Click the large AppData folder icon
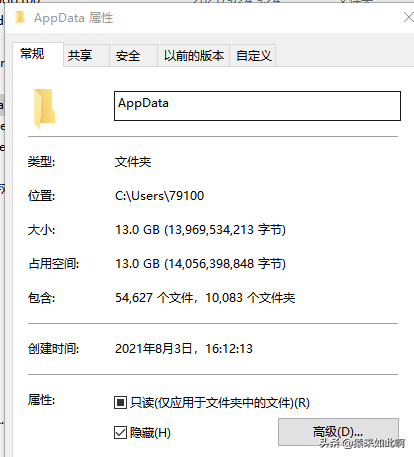Image resolution: width=414 pixels, height=457 pixels. tap(44, 108)
